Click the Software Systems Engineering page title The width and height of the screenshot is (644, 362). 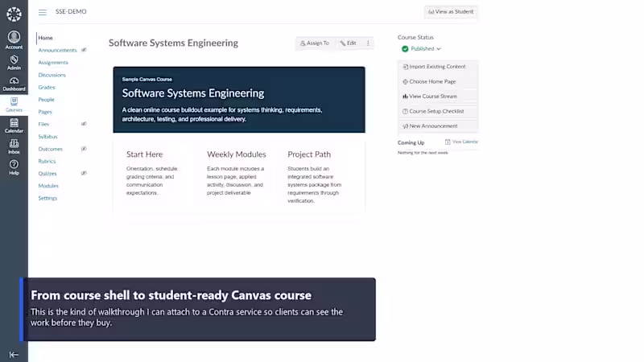click(173, 43)
